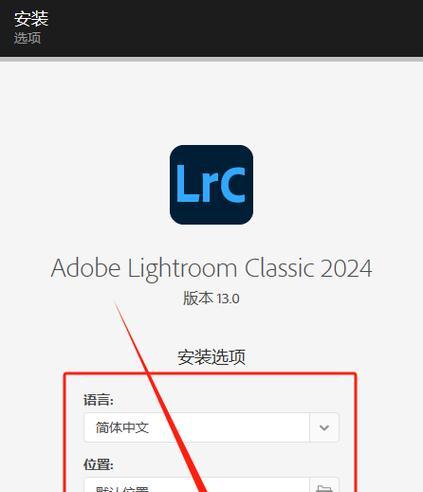Screen dimensions: 423x492
Task: Click the 安装 title in header
Action: coord(31,18)
